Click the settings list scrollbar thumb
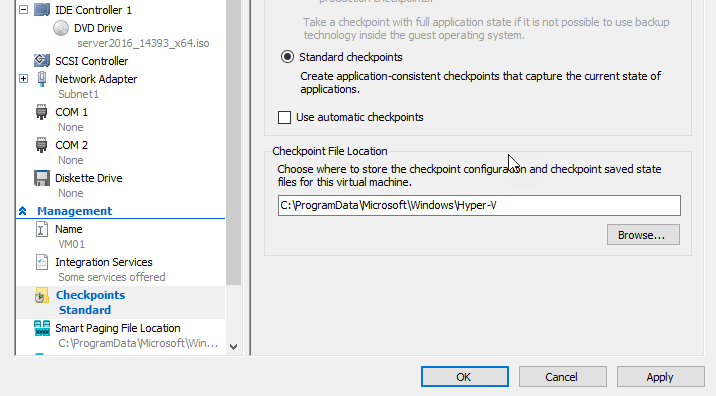Viewport: 716px width, 396px height. click(233, 142)
